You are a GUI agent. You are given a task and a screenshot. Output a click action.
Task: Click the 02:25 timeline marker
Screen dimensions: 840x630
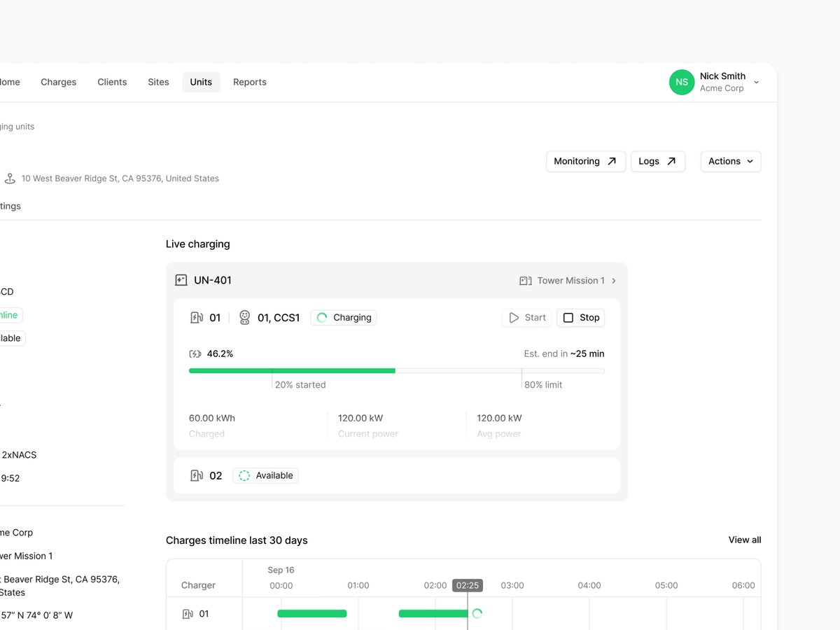pyautogui.click(x=468, y=585)
